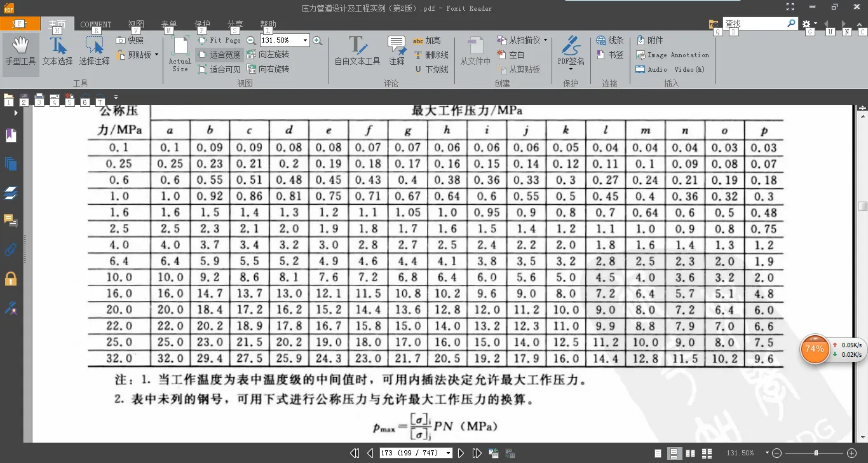
Task: Open the COMMENT ribbon tab
Action: coord(96,25)
